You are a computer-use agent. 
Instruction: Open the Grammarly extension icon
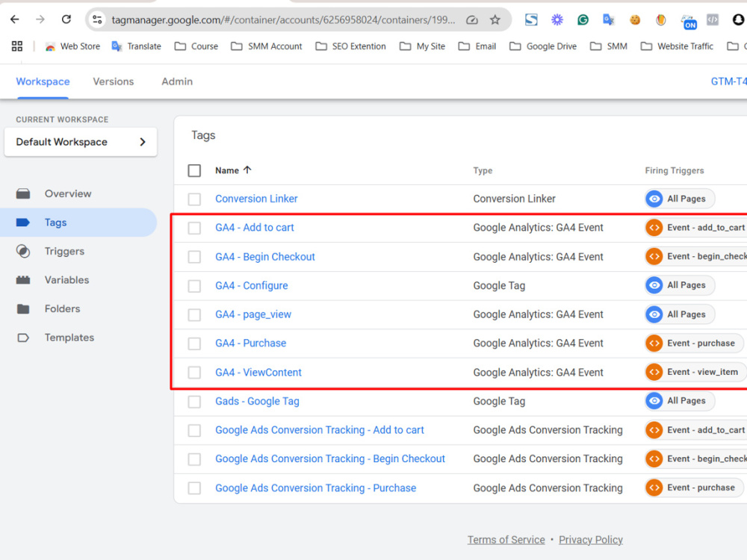(583, 19)
